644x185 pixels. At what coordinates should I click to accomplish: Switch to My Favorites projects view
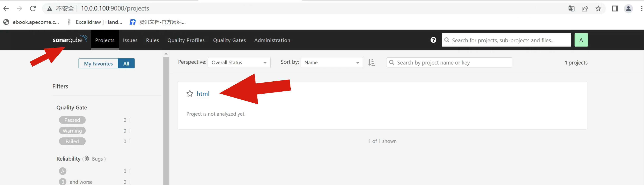(x=98, y=64)
